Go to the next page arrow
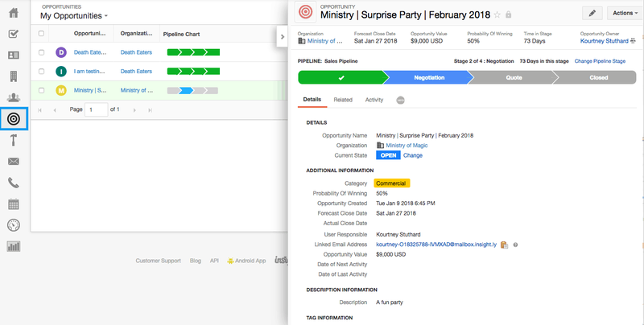 pyautogui.click(x=134, y=110)
